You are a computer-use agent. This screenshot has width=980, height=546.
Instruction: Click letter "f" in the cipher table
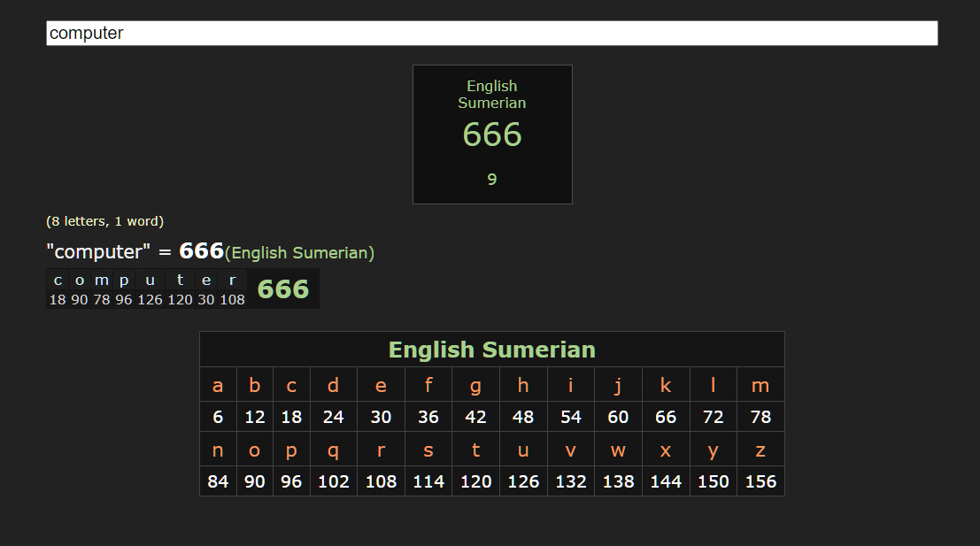tap(428, 385)
